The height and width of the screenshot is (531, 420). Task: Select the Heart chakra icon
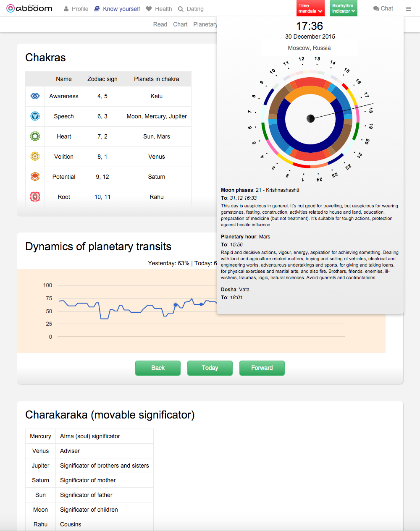[x=35, y=136]
